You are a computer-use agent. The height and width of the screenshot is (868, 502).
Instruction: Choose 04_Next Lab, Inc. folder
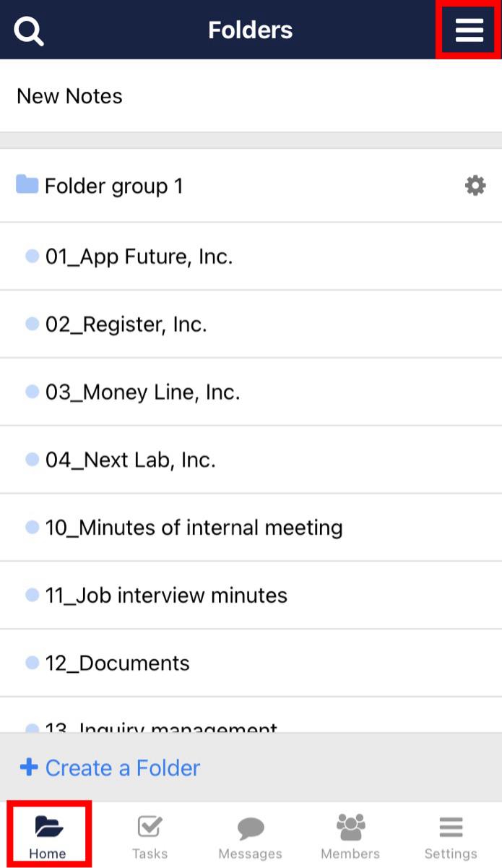tap(131, 460)
